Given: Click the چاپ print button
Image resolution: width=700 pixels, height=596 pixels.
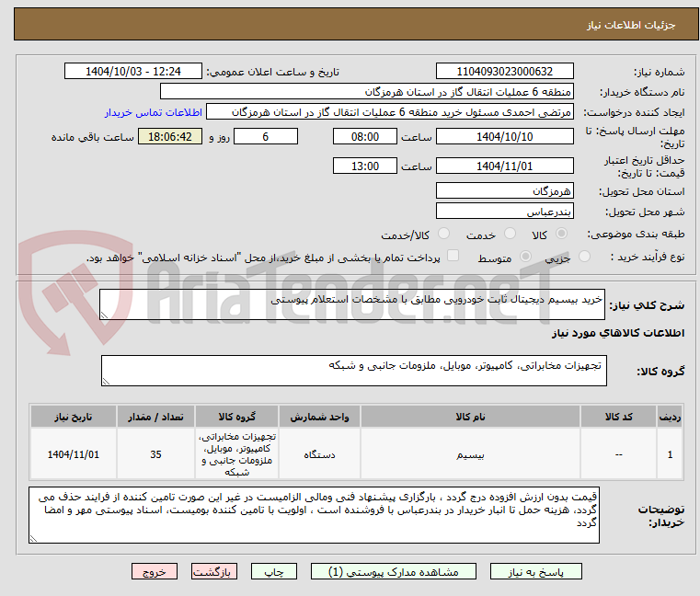Looking at the screenshot, I should tap(274, 571).
